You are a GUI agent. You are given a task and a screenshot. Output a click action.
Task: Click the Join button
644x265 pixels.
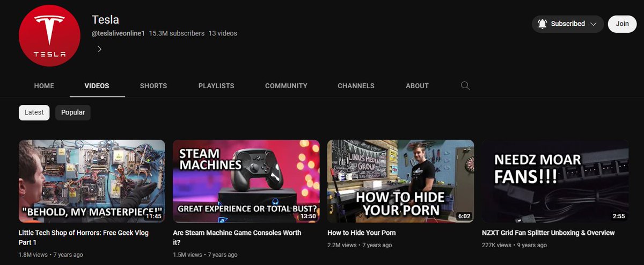pyautogui.click(x=622, y=24)
